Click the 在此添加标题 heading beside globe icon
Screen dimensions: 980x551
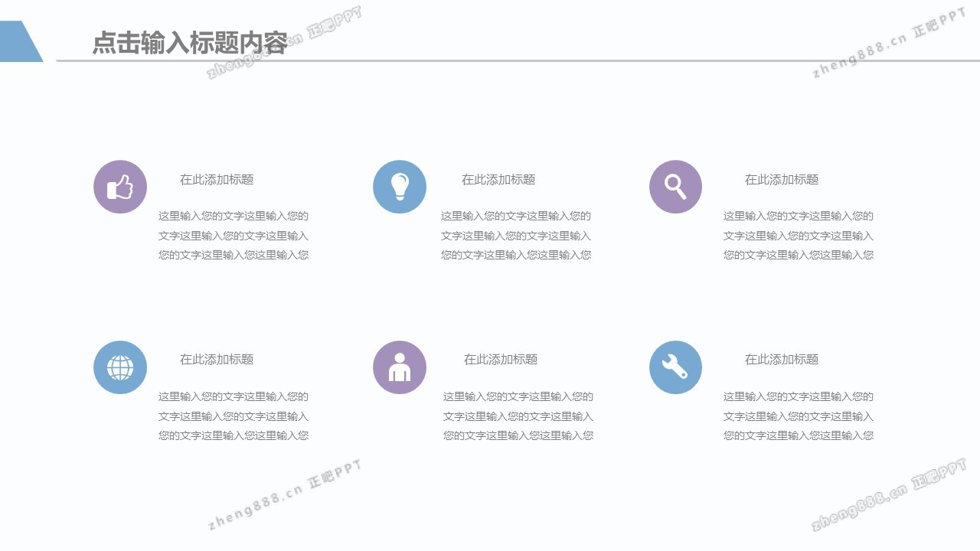point(217,360)
